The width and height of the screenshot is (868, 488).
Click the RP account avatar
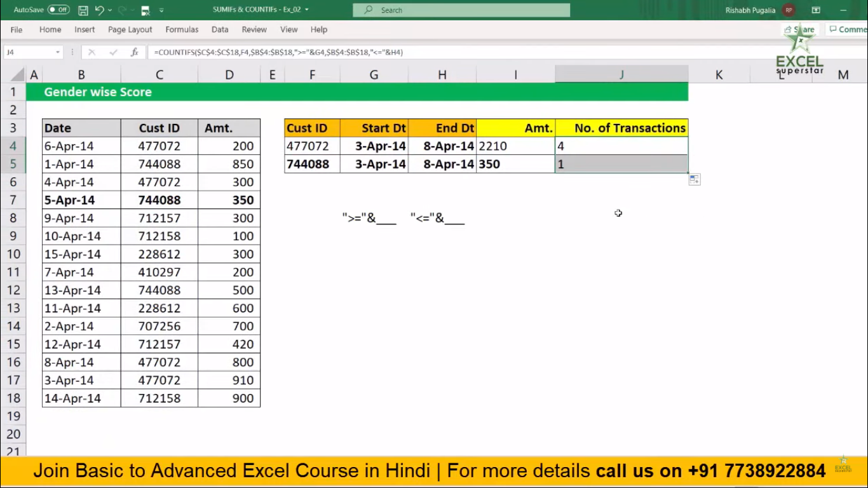tap(789, 10)
